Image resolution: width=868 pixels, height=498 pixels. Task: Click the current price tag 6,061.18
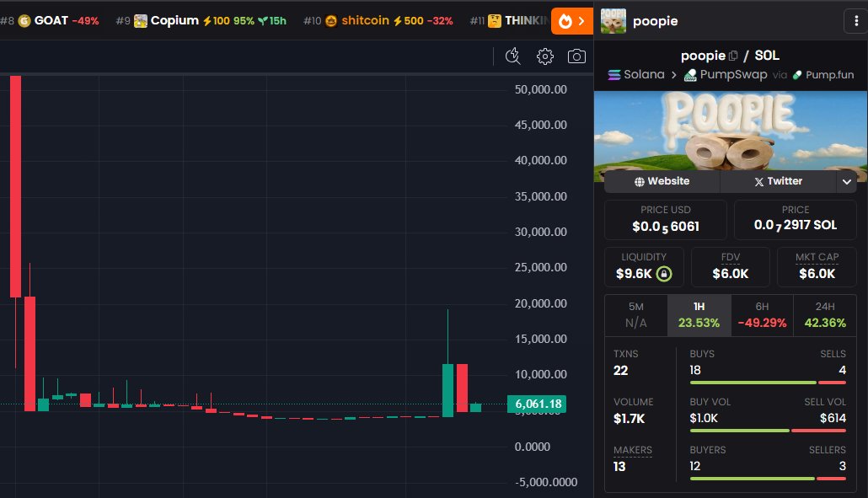[537, 404]
